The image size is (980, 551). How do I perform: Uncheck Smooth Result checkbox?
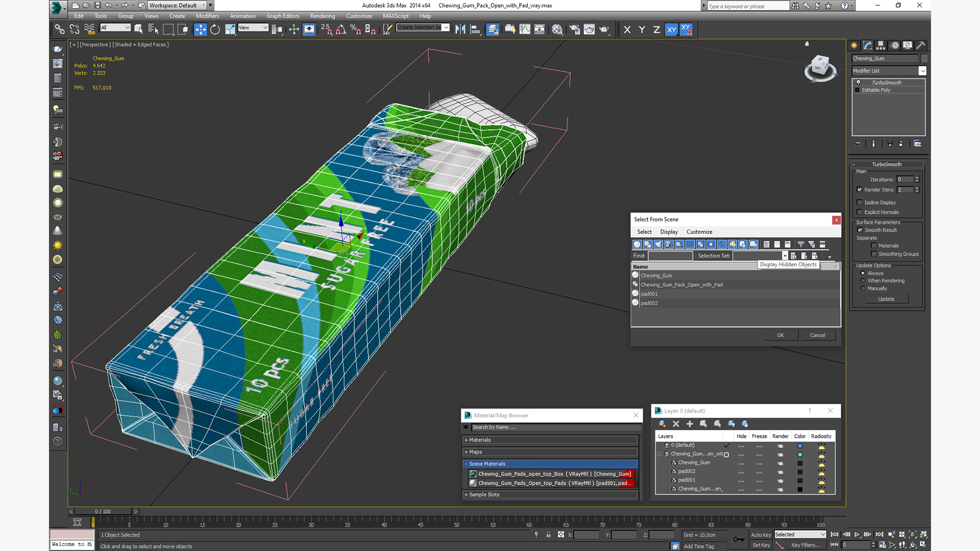(860, 230)
